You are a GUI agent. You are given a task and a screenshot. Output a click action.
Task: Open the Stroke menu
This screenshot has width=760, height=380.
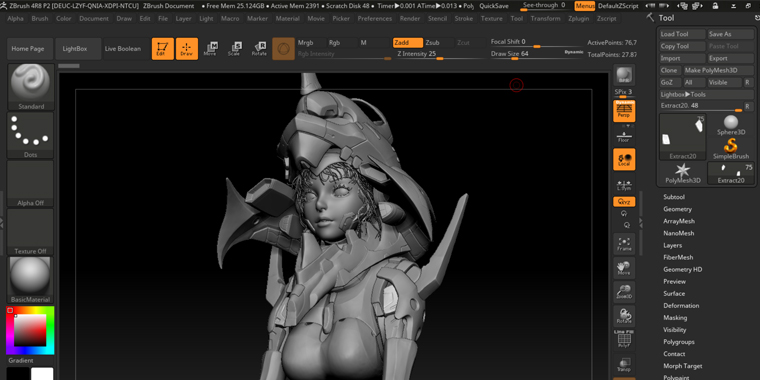click(464, 18)
